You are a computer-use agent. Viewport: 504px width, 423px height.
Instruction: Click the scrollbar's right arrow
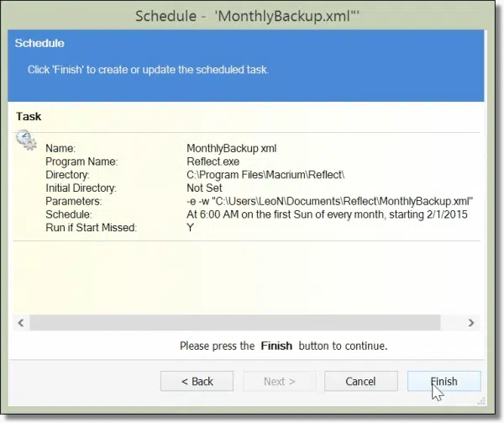click(471, 323)
